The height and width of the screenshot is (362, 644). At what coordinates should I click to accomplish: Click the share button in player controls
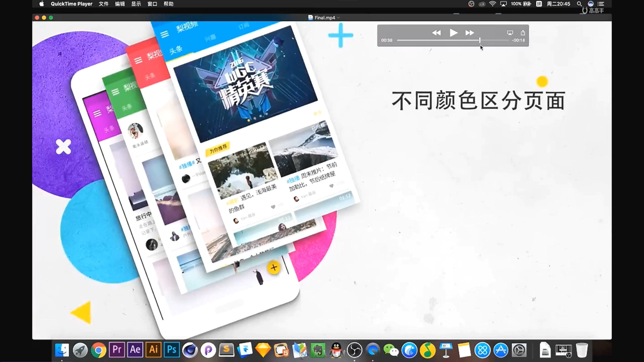point(523,33)
